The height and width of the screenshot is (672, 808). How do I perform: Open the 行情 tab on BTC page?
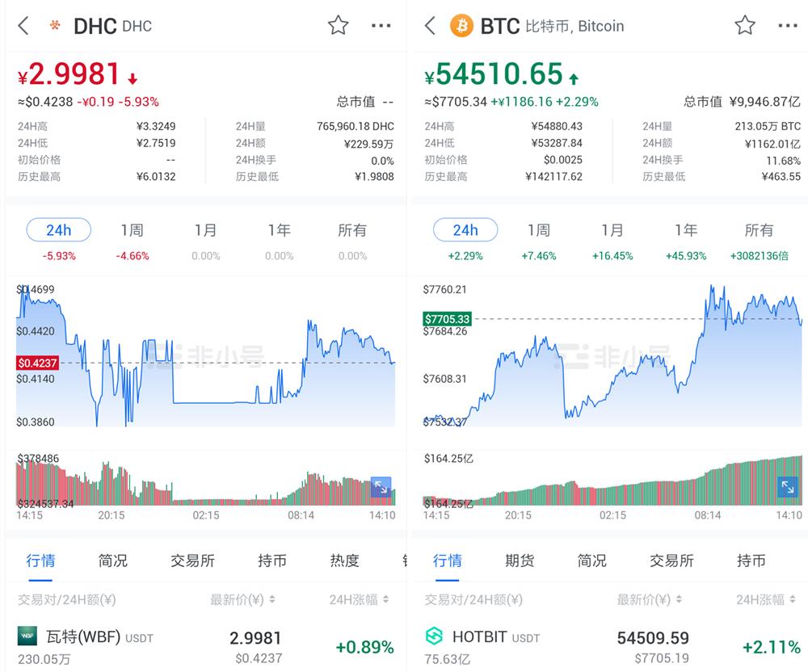448,561
